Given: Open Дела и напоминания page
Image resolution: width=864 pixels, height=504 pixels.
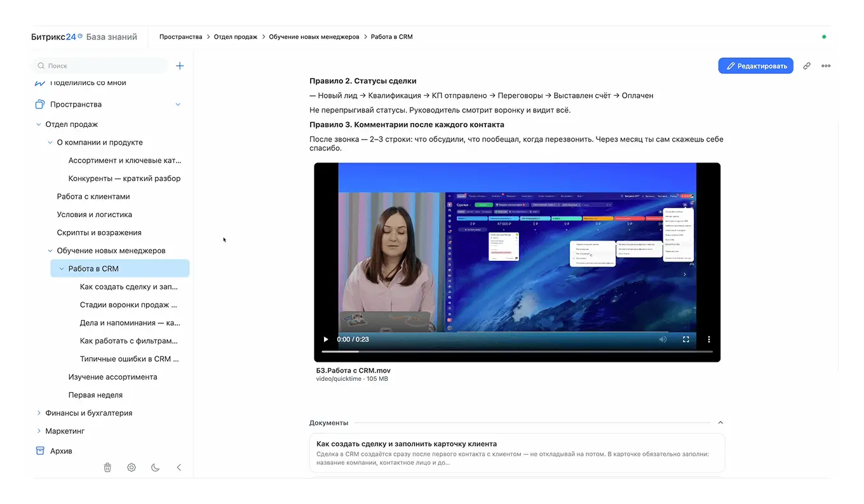Looking at the screenshot, I should (x=130, y=323).
